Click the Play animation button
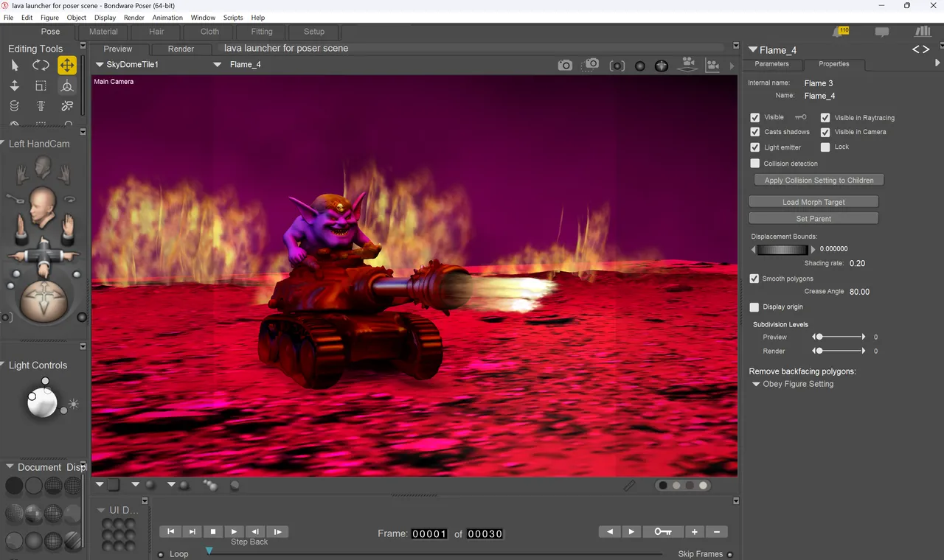This screenshot has width=944, height=560. click(x=234, y=531)
